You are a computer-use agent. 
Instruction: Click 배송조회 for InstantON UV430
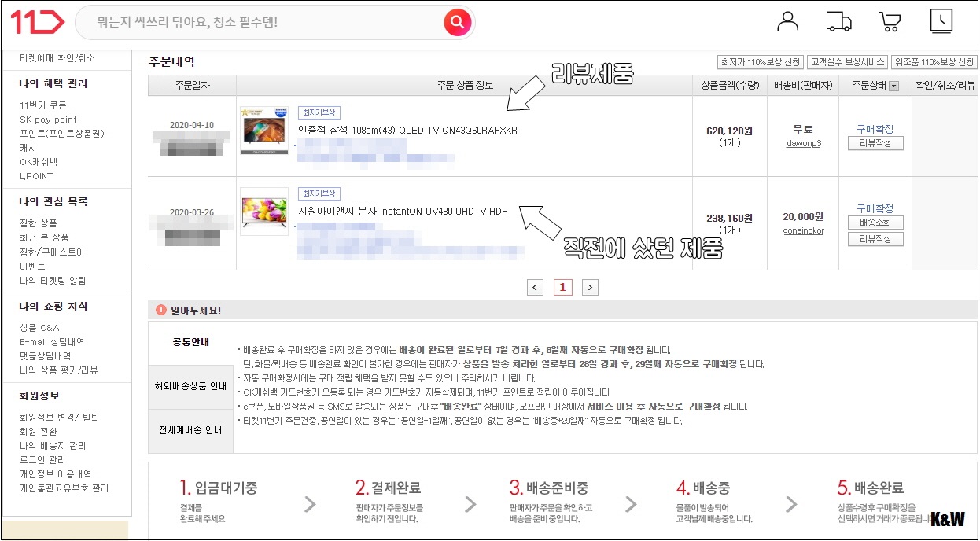[875, 223]
